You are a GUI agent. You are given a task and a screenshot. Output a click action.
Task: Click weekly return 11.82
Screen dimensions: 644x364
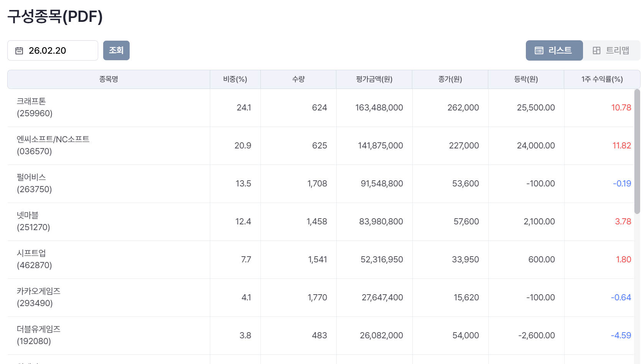(x=622, y=145)
